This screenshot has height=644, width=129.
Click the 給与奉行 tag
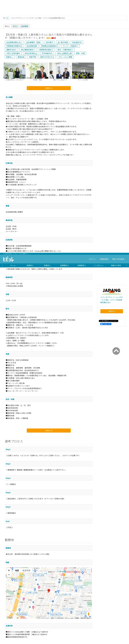tap(49, 43)
